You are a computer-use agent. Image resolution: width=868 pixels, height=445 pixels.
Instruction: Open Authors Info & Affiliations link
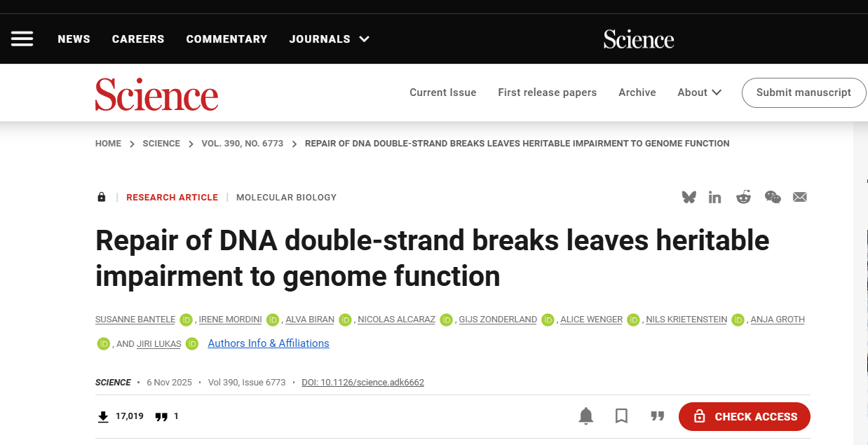(x=269, y=343)
